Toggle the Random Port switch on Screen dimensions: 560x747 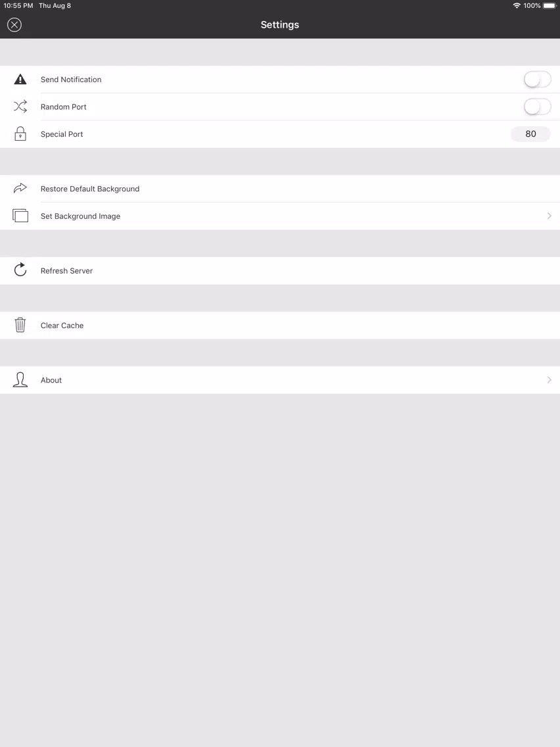(x=537, y=107)
